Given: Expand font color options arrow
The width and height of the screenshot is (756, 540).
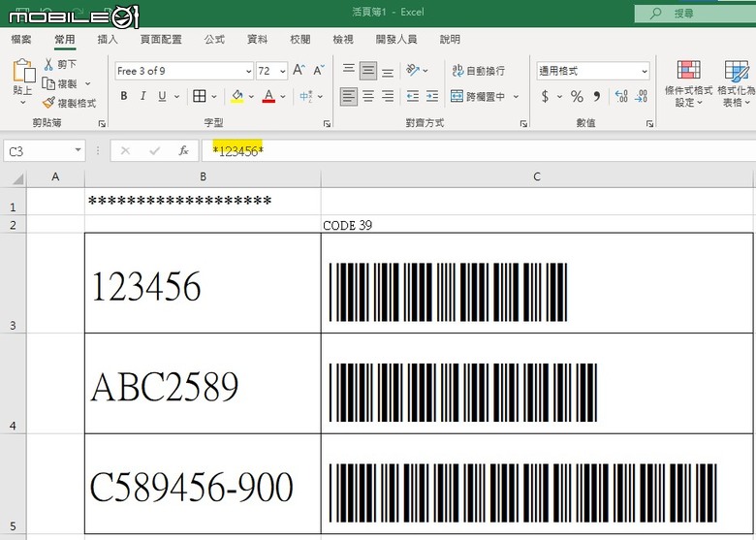Looking at the screenshot, I should (x=283, y=96).
